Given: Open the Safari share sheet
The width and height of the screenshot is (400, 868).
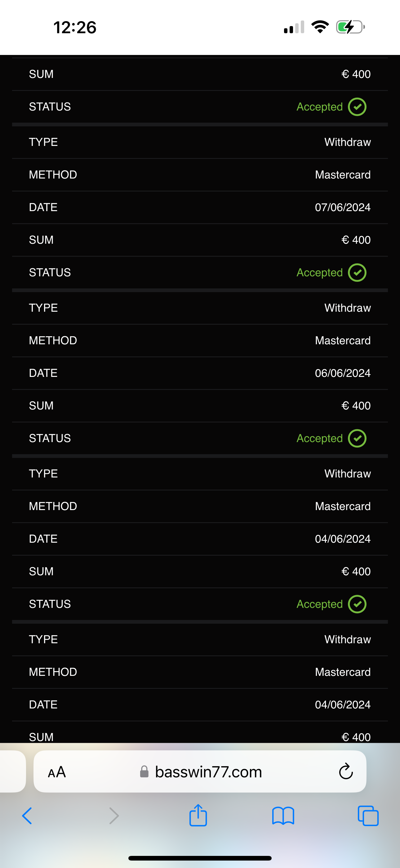Looking at the screenshot, I should 198,815.
